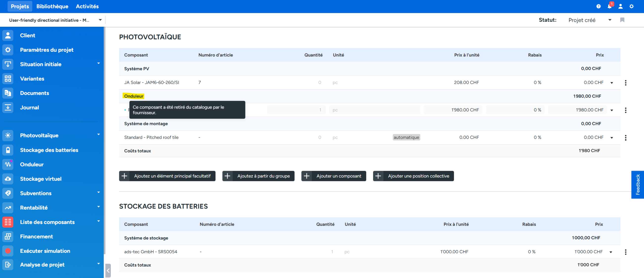Screen dimensions: 644x278
Task: Switch to the Bibliothèque tab
Action: point(52,6)
